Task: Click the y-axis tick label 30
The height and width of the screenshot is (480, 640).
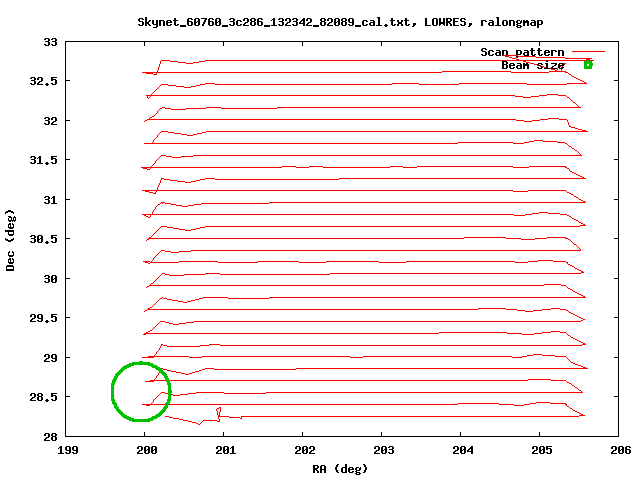Action: [51, 279]
